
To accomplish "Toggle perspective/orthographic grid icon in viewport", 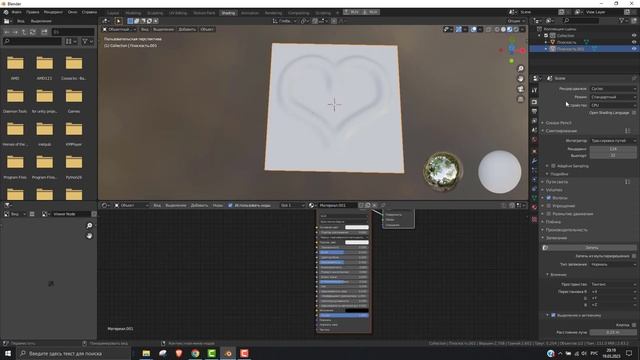I will [520, 99].
